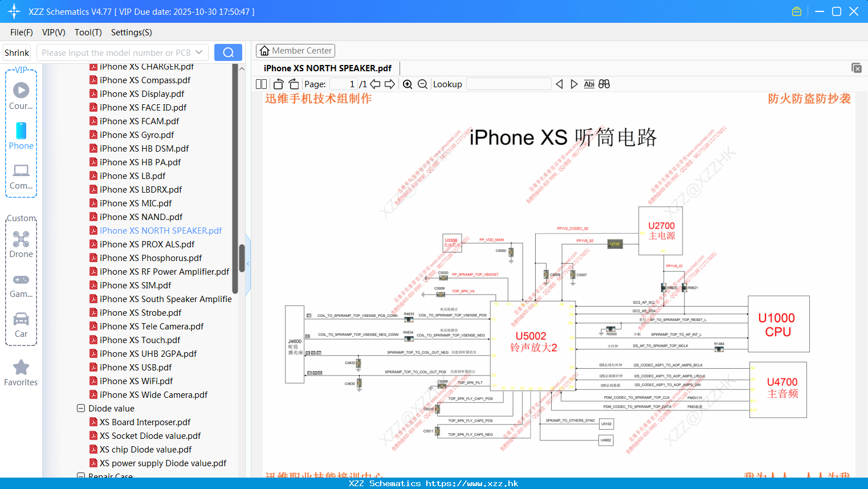Viewport: 868px width, 489px height.
Task: Toggle two-page view layout icon
Action: tap(261, 84)
